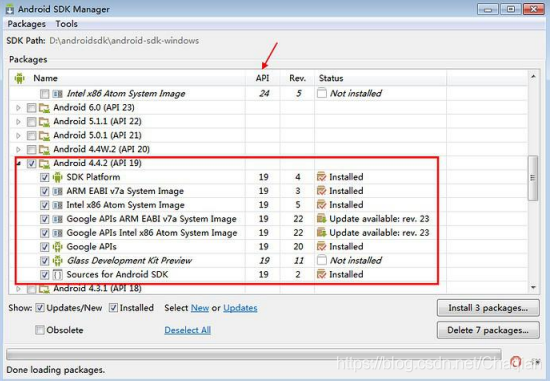Uncheck the Android 4.4.2 (API 19) group checkbox
The height and width of the screenshot is (382, 551).
tap(31, 163)
